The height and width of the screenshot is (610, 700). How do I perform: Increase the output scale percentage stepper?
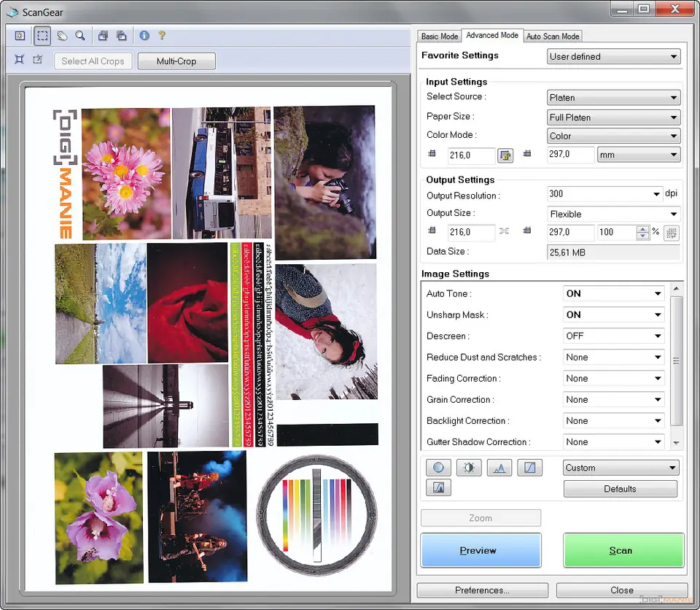pos(642,229)
